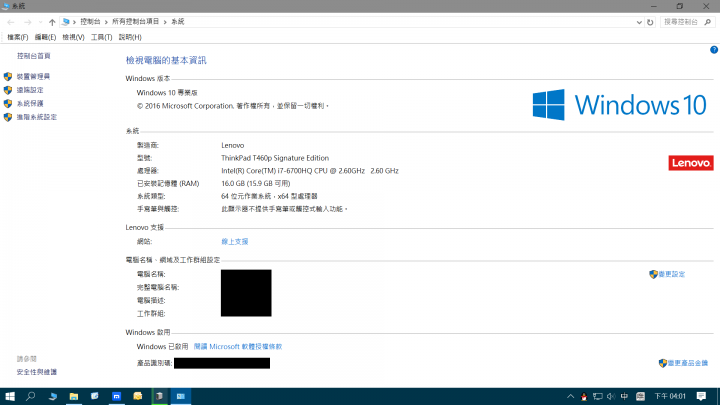Select 系統 in the address breadcrumb
720x405 pixels.
click(178, 22)
